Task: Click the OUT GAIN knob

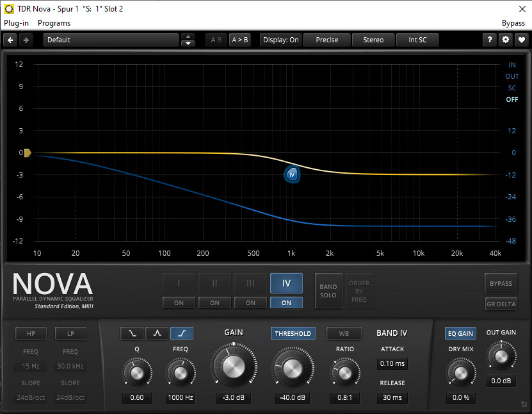Action: (501, 356)
